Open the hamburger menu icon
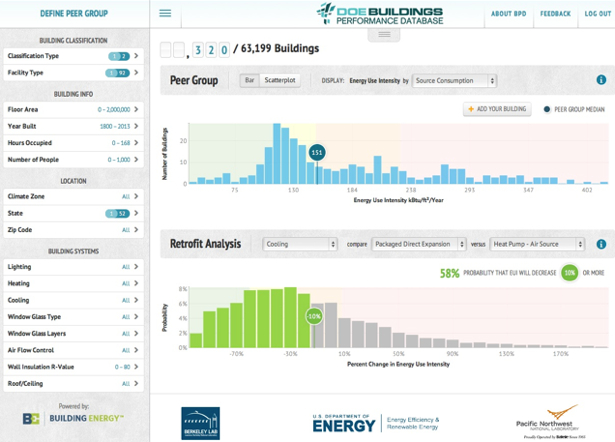Image resolution: width=615 pixels, height=442 pixels. (165, 14)
